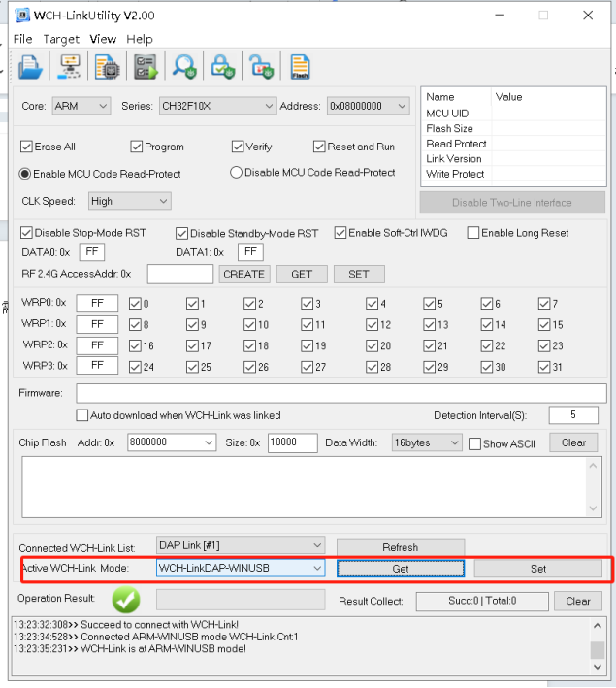This screenshot has height=688, width=616.
Task: Open Active WCH-Link Mode dropdown
Action: coord(241,568)
